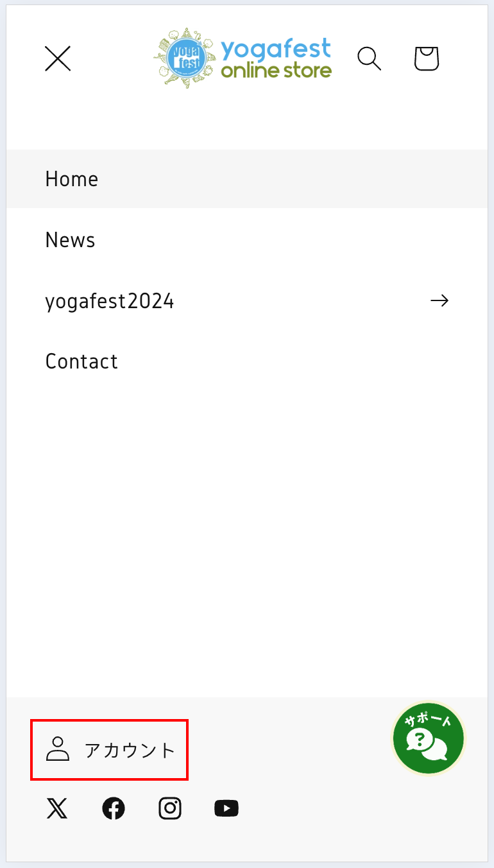Click the blue "yogafest" wordmark in header
The width and height of the screenshot is (494, 868).
pos(276,49)
